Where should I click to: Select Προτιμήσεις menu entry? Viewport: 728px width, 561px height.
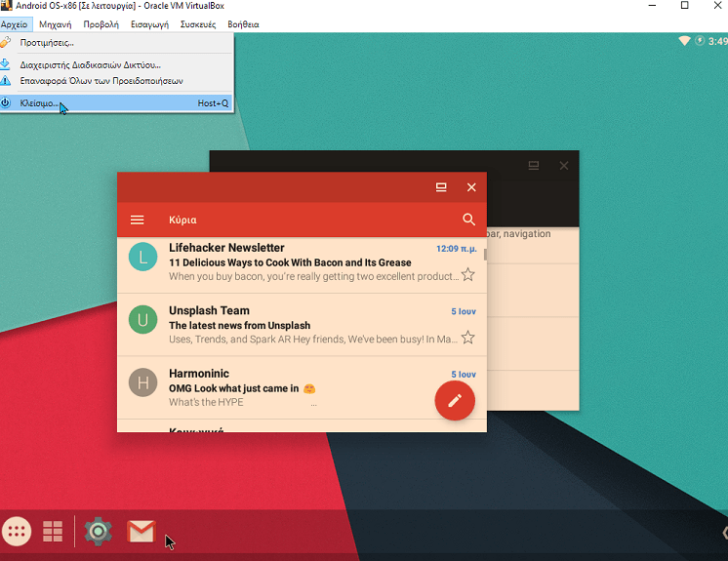(116, 43)
